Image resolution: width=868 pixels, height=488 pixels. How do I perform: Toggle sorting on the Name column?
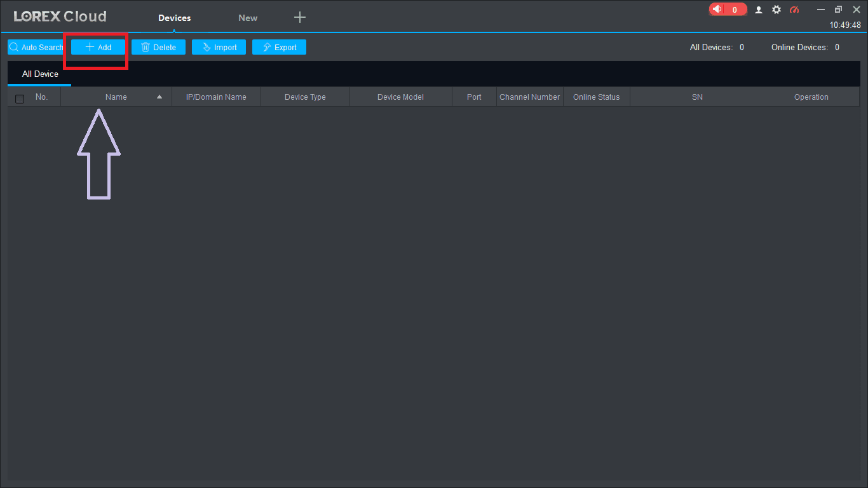point(116,97)
